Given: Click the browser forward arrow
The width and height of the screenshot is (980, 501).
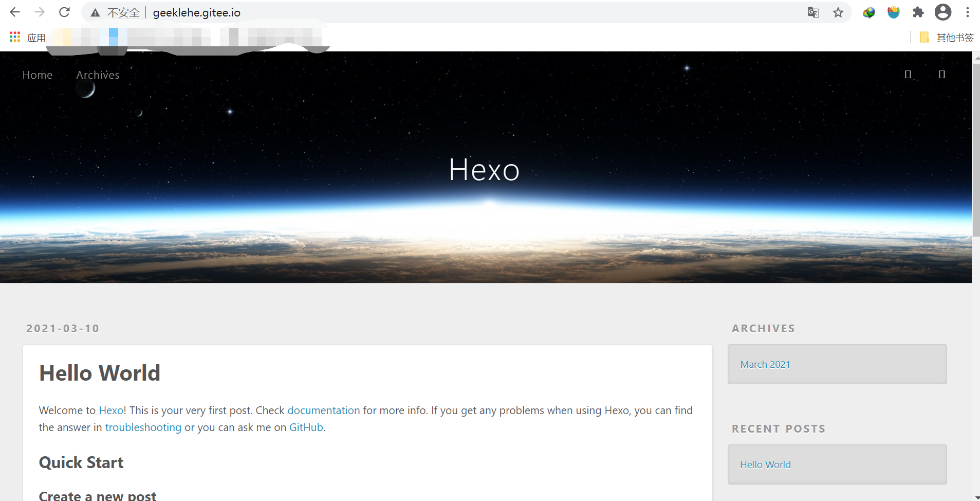Looking at the screenshot, I should 40,12.
